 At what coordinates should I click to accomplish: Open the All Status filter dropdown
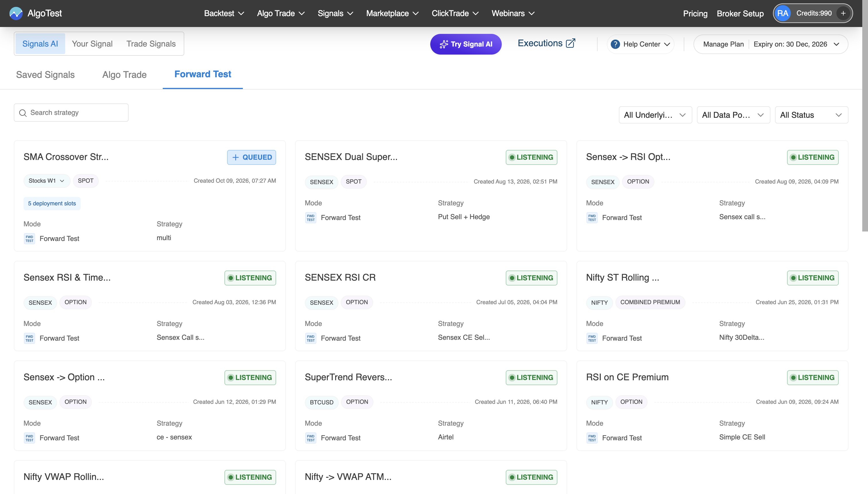tap(811, 115)
